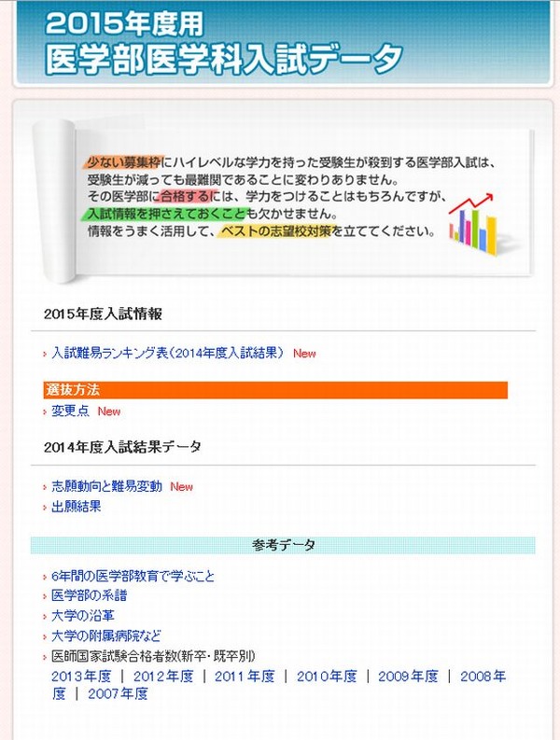Screen dimensions: 560x740
Task: Click the bar chart graphic in banner
Action: tap(476, 221)
